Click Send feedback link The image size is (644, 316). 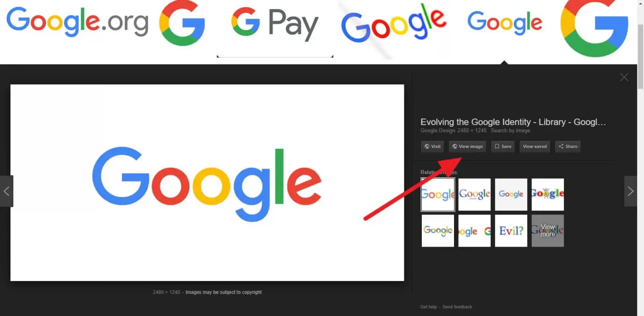(x=457, y=307)
